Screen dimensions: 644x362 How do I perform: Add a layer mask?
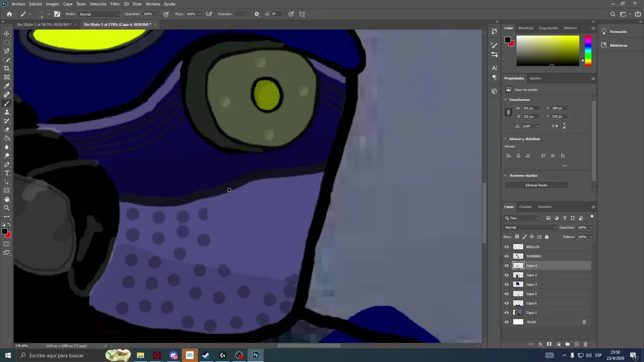(549, 344)
